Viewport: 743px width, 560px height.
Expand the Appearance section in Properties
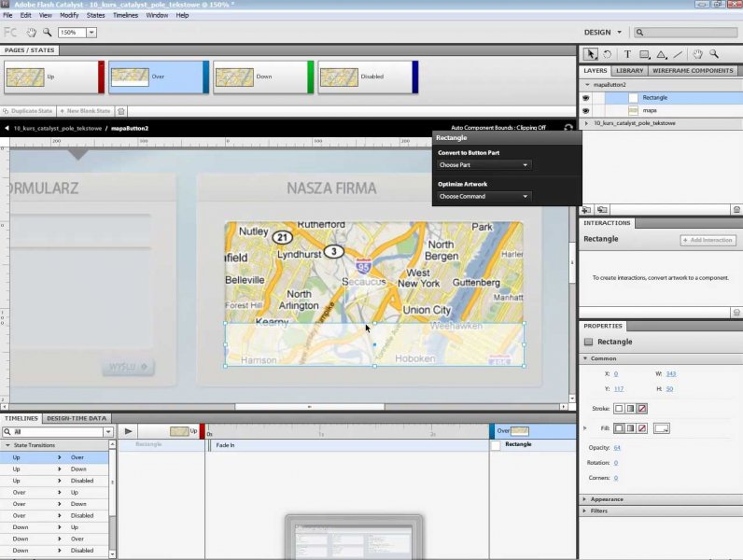click(x=607, y=499)
